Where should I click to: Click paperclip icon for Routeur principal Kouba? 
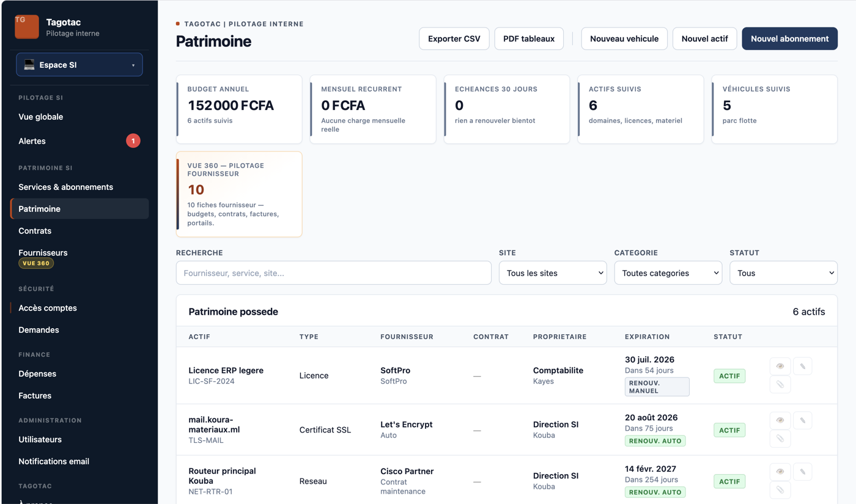(780, 490)
